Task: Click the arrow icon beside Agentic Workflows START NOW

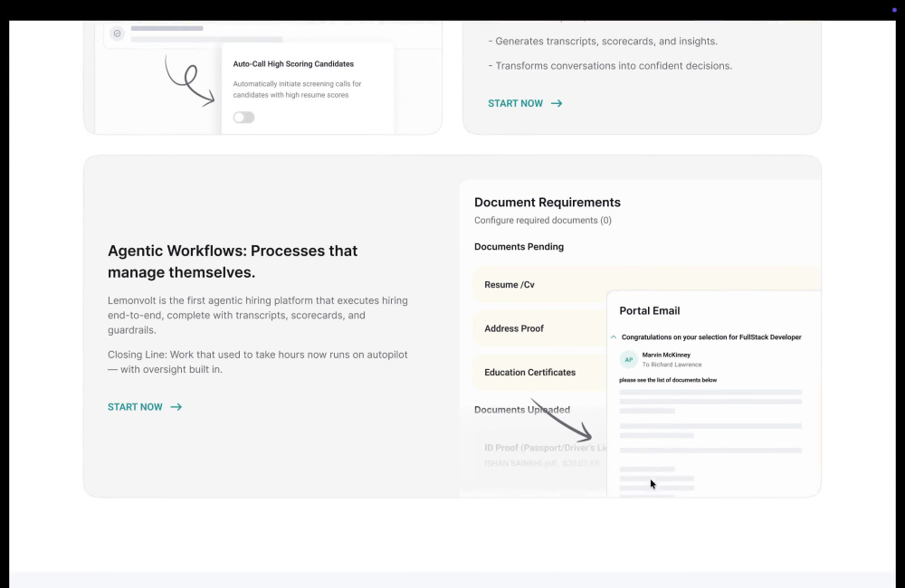Action: pyautogui.click(x=176, y=407)
